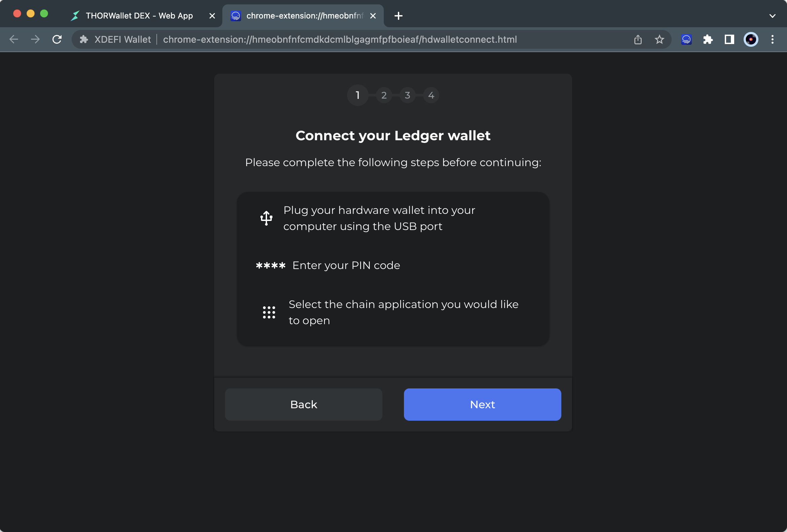Image resolution: width=787 pixels, height=532 pixels.
Task: Click the USB plug icon in the steps list
Action: [266, 218]
